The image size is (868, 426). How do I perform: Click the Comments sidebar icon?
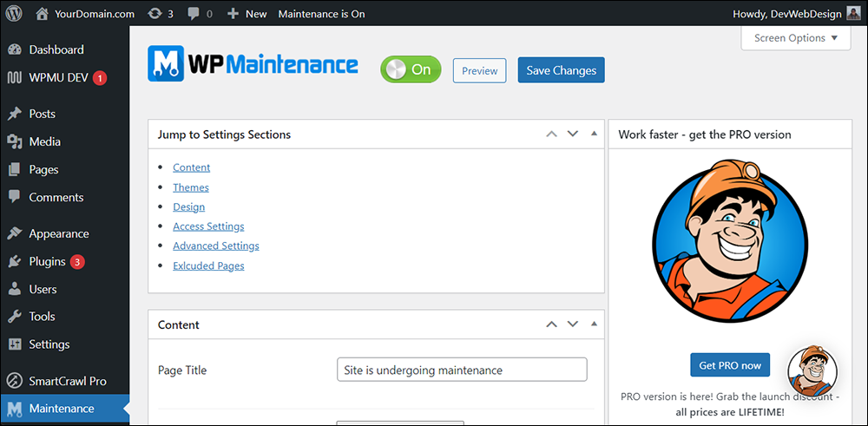[x=15, y=197]
